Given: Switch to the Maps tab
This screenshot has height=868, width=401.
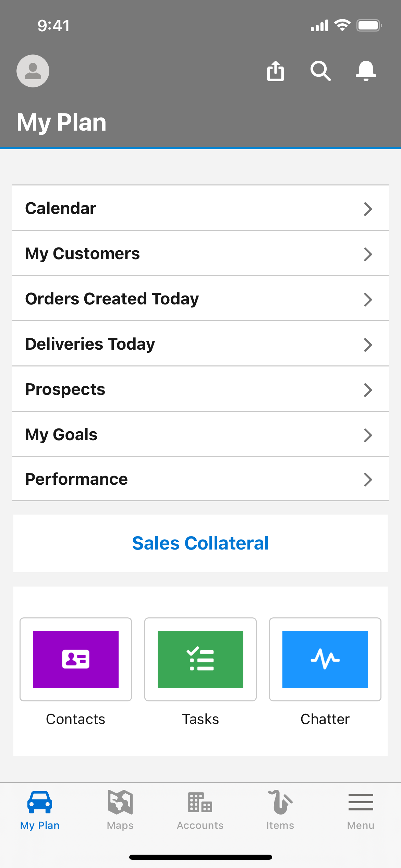Looking at the screenshot, I should tap(120, 810).
